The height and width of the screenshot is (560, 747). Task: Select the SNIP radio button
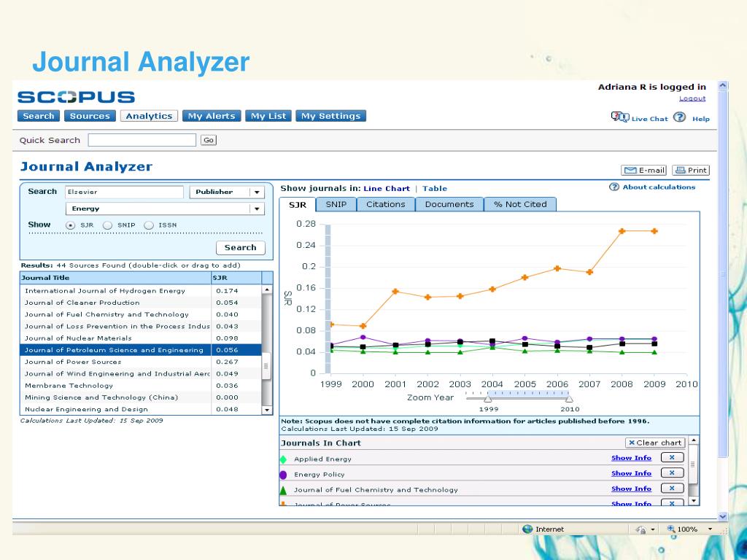coord(108,225)
